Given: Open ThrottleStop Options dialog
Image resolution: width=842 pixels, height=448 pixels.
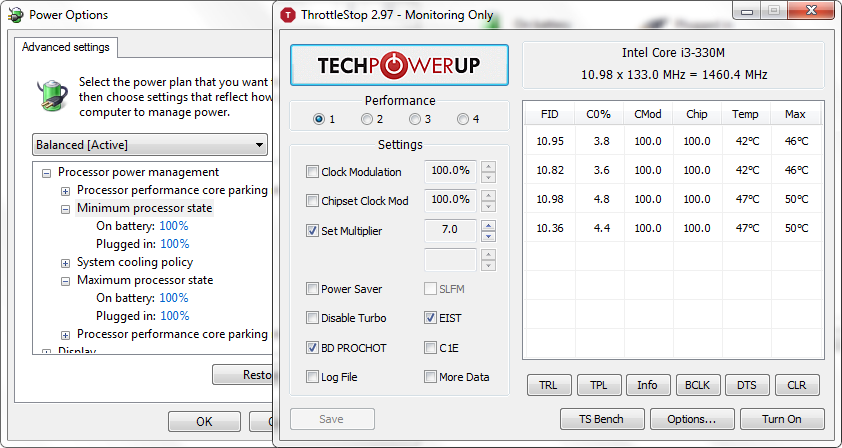Looking at the screenshot, I should pos(692,419).
